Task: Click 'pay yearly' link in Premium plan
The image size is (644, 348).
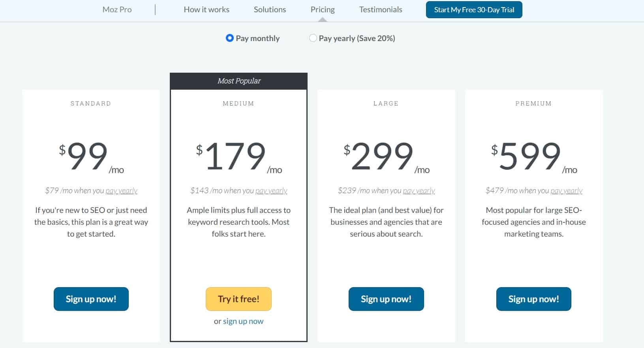Action: point(567,191)
